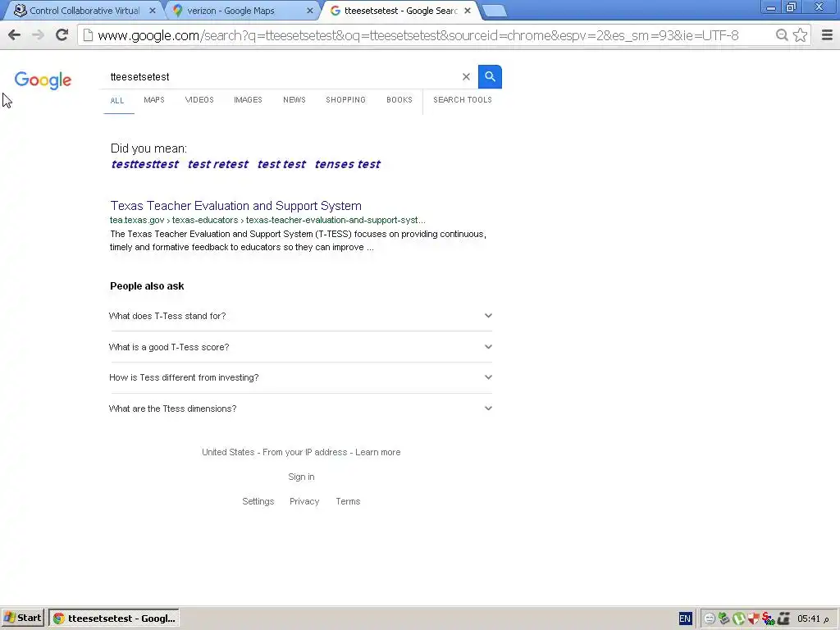
Task: Click the 'Did you mean:' text
Action: click(149, 148)
